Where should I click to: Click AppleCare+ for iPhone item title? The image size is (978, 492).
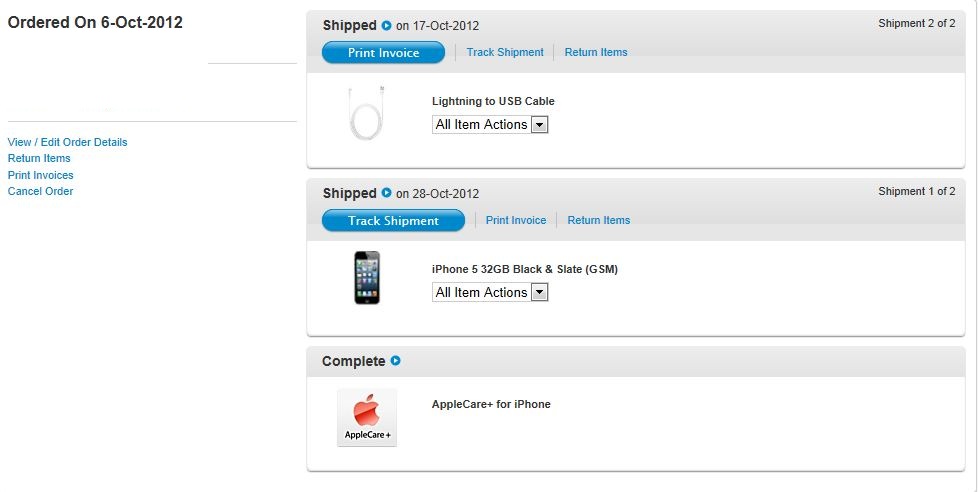tap(491, 404)
